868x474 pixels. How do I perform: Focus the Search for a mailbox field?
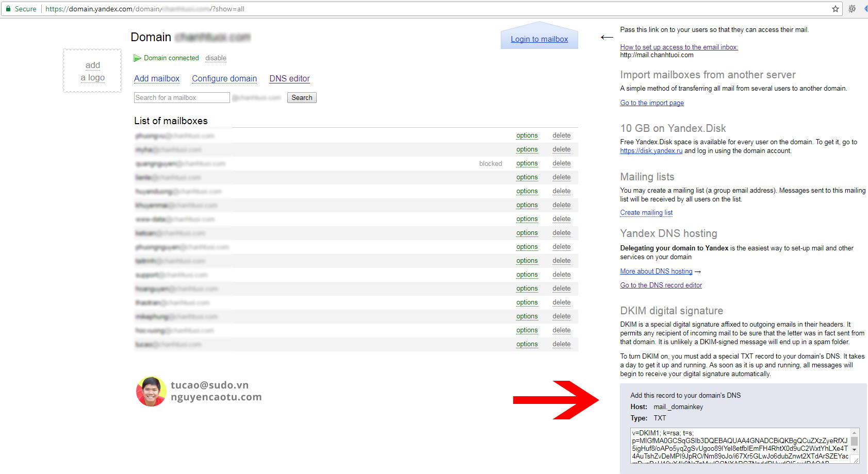[x=182, y=98]
